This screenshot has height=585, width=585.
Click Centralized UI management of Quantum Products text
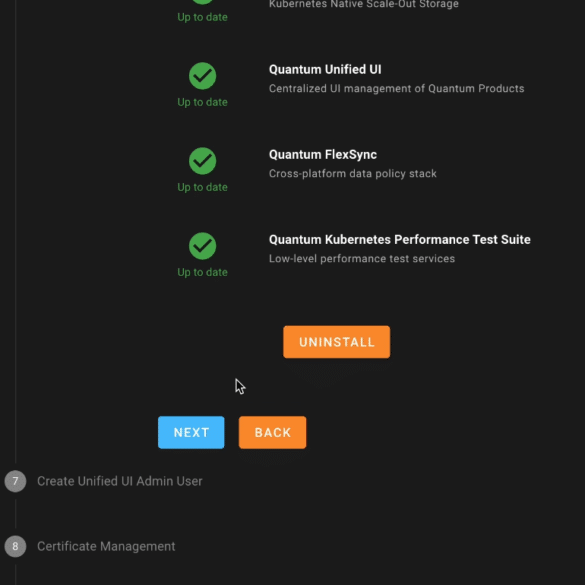(x=397, y=88)
